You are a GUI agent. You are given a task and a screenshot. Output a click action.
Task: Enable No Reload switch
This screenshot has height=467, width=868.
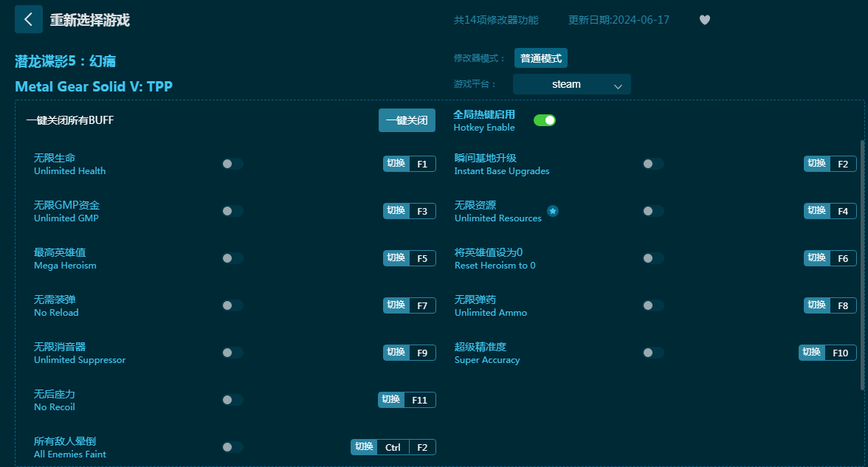232,305
